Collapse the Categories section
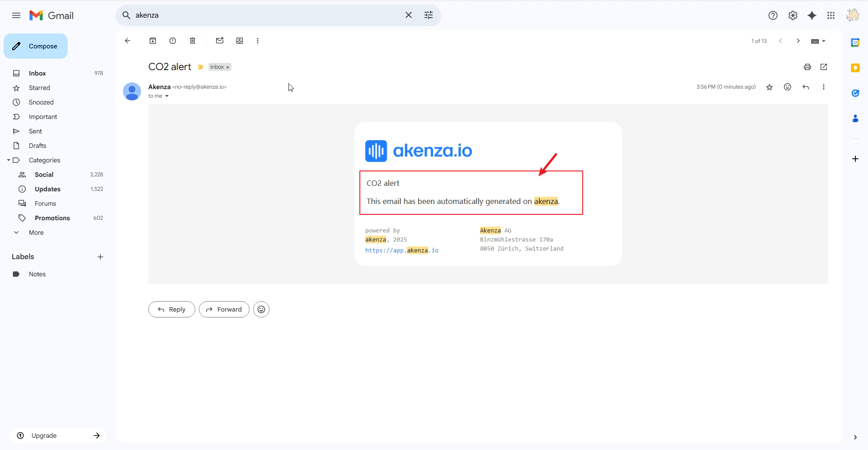The width and height of the screenshot is (868, 450). pyautogui.click(x=8, y=160)
